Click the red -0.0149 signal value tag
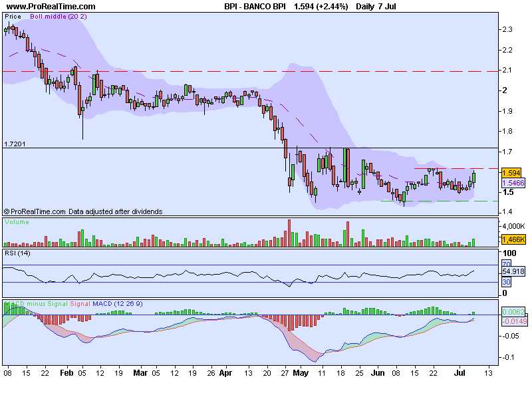Viewport: 532px width, 399px height. click(x=515, y=321)
